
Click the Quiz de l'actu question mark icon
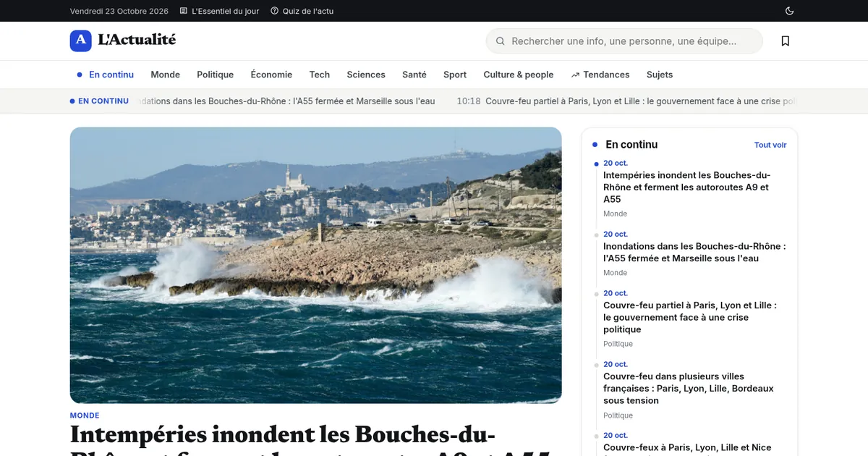[274, 11]
